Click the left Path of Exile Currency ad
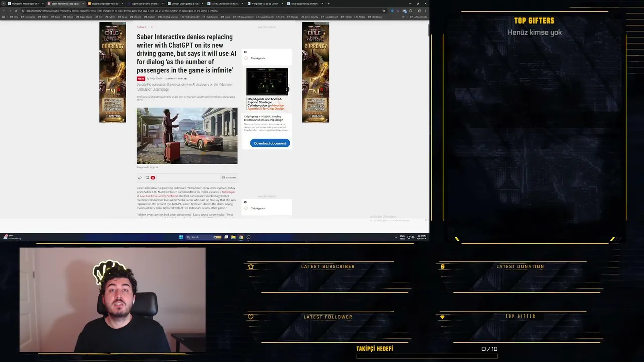 click(112, 72)
